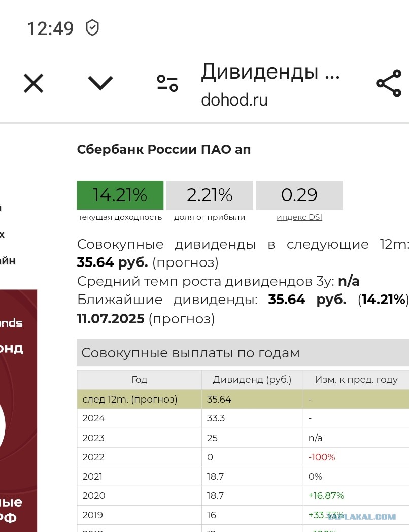Tap the share icon
409x532 pixels.
click(x=389, y=83)
